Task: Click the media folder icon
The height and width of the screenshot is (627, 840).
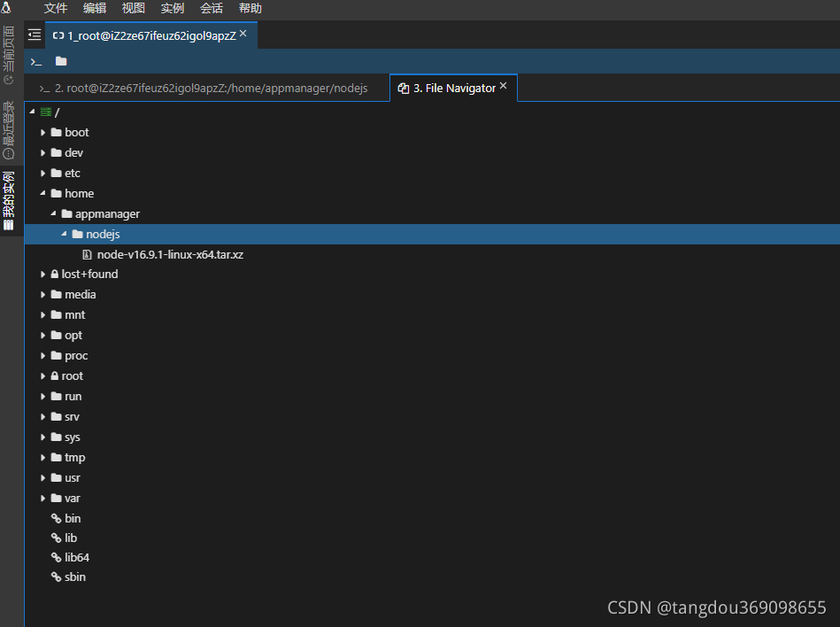Action: point(57,294)
